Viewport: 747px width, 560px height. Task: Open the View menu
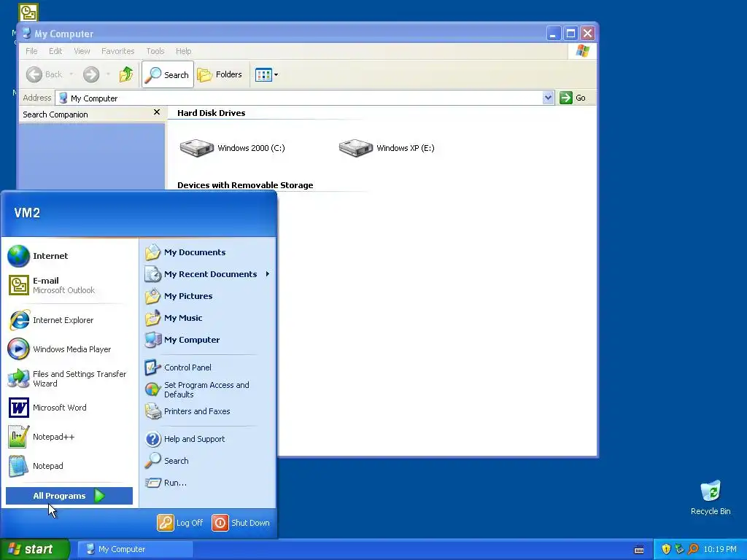82,51
